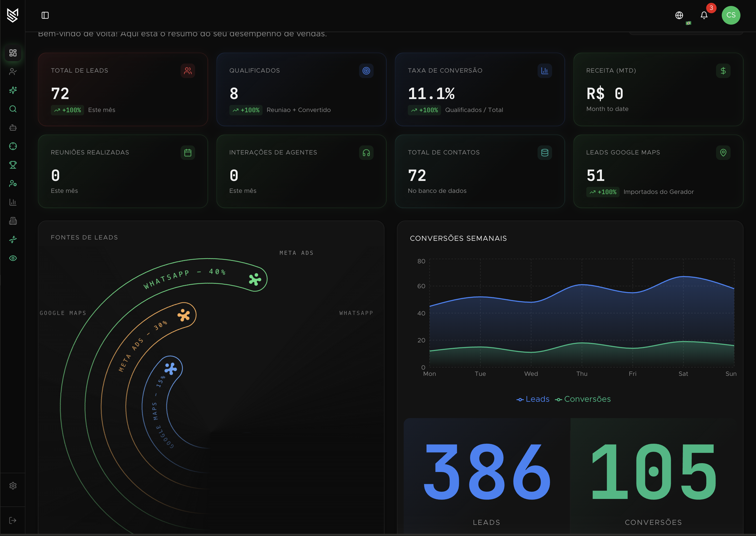
Task: Select the crosshair target sidebar icon
Action: click(x=13, y=146)
